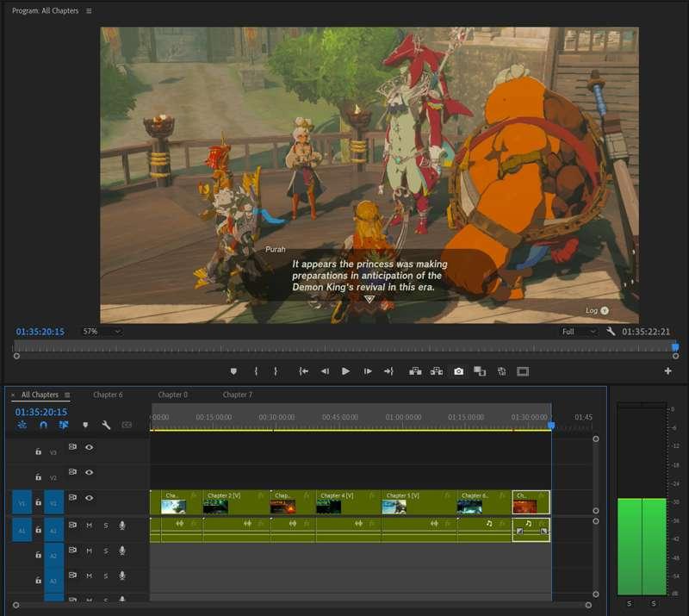Click the Log button in game preview
The image size is (689, 616).
coord(596,310)
